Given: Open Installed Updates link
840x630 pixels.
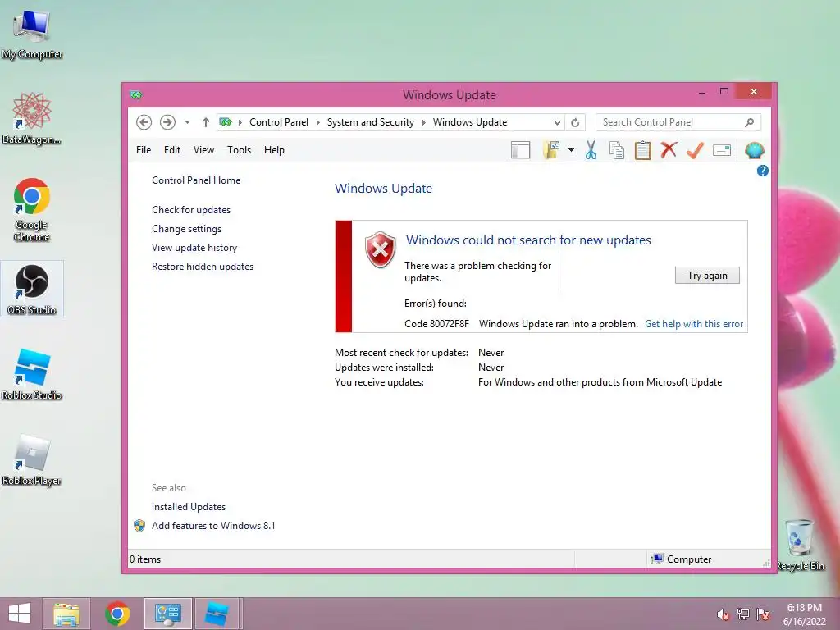Looking at the screenshot, I should (189, 507).
